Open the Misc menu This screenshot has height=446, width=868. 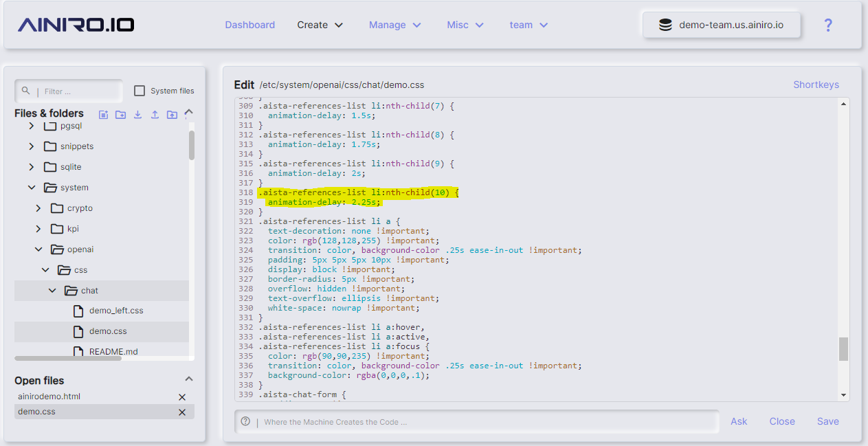pyautogui.click(x=465, y=25)
